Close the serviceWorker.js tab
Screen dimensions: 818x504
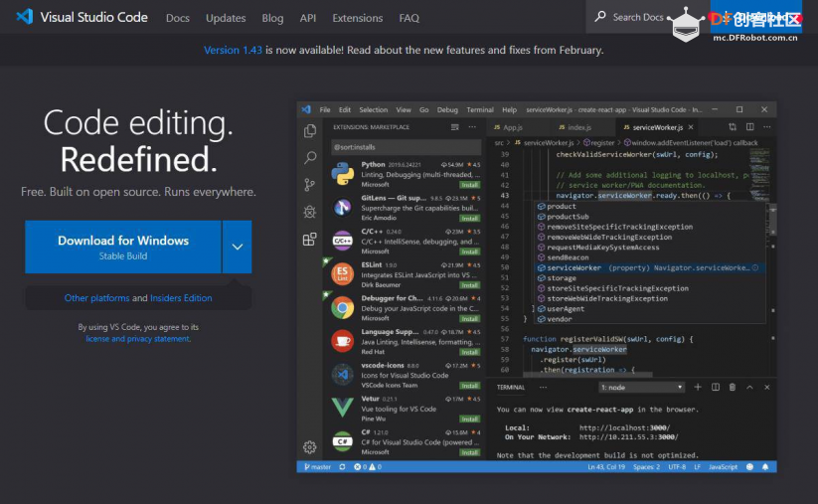(x=691, y=127)
